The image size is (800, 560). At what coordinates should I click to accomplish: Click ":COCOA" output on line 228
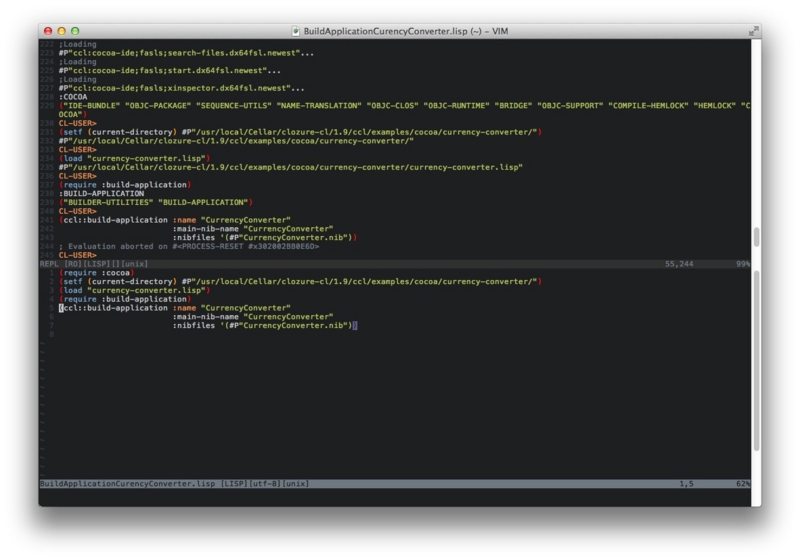pyautogui.click(x=73, y=97)
